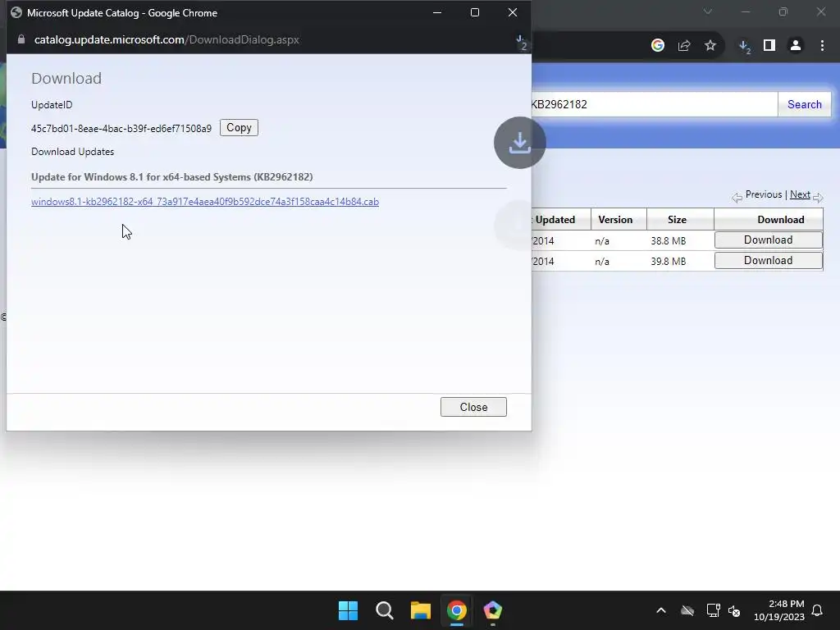Open clock showing 2:48 PM
Image resolution: width=840 pixels, height=630 pixels.
779,610
